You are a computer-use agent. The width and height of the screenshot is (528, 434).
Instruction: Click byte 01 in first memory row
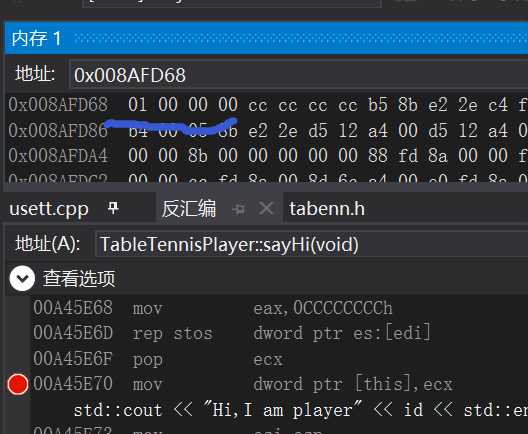click(x=137, y=104)
